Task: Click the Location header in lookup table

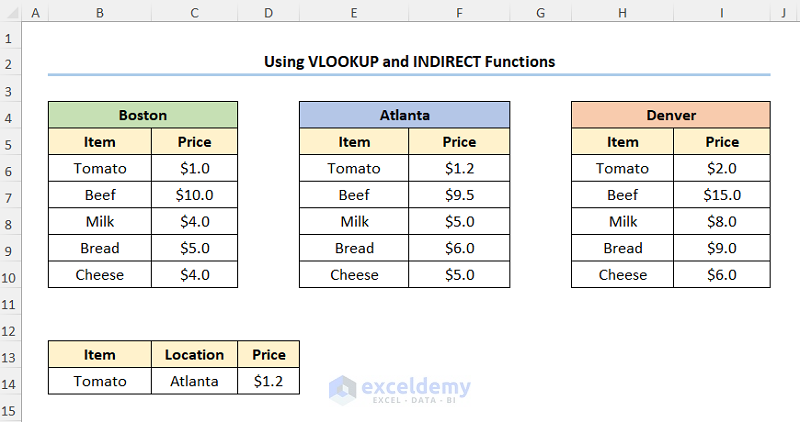Action: point(194,355)
